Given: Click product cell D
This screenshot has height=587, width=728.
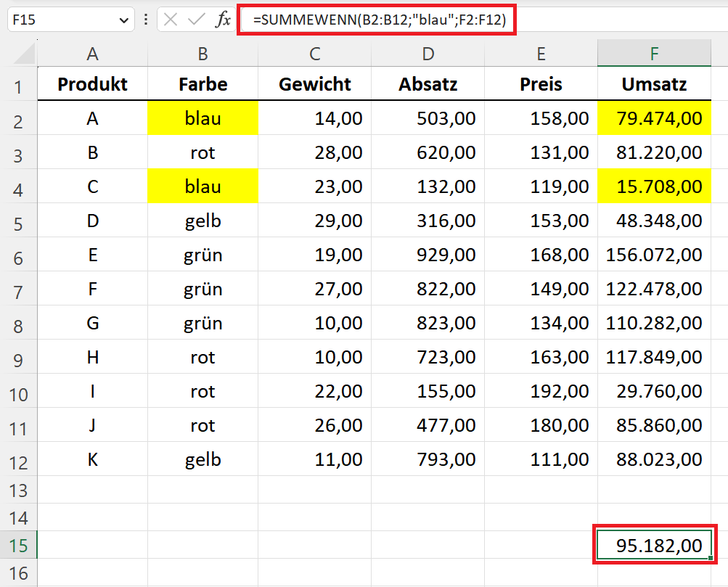Looking at the screenshot, I should (92, 221).
